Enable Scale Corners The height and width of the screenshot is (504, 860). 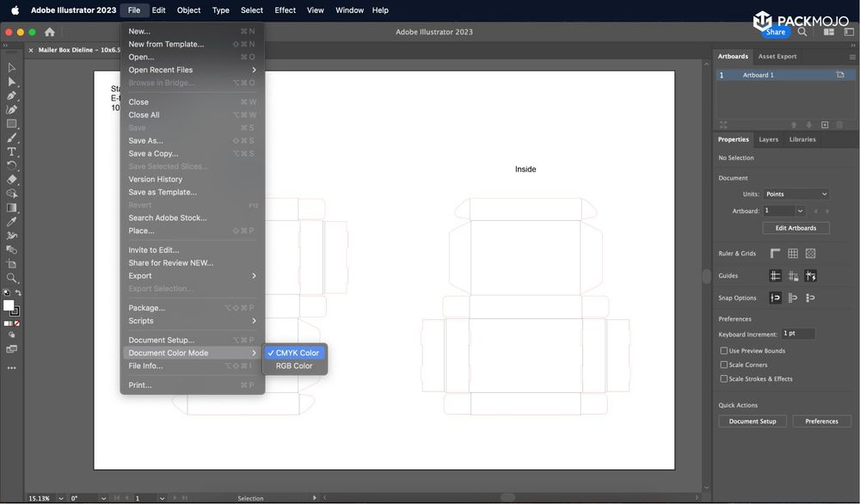click(x=724, y=364)
